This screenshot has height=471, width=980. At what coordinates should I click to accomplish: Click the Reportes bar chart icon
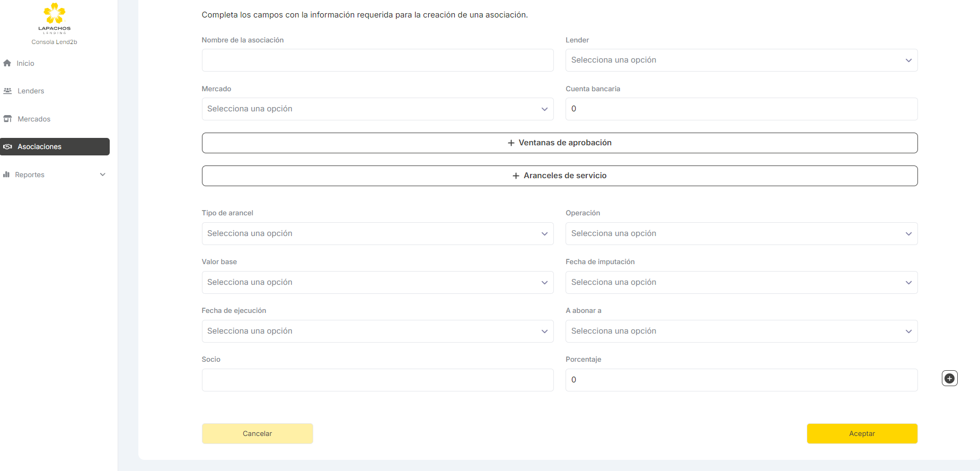[x=6, y=175]
